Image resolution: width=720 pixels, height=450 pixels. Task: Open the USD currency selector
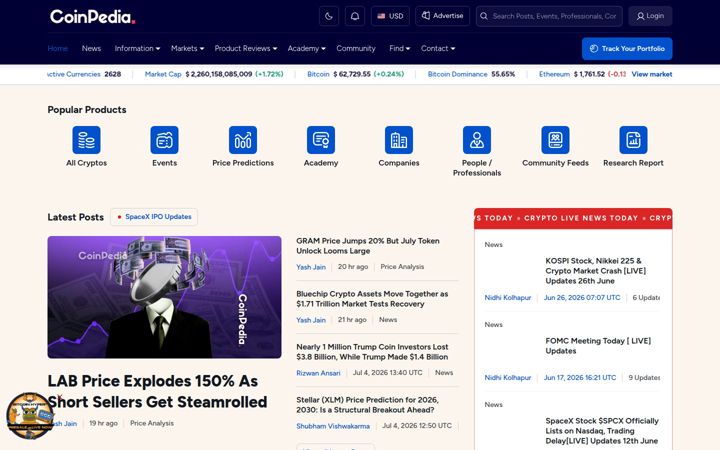(x=390, y=16)
